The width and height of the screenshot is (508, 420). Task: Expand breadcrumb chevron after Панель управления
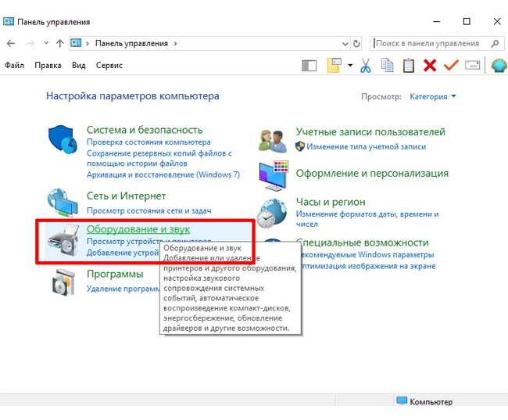click(x=175, y=44)
